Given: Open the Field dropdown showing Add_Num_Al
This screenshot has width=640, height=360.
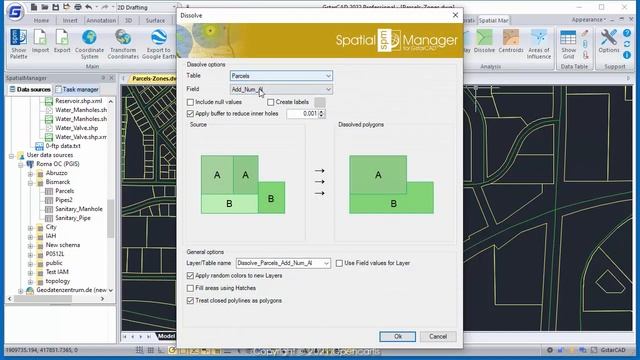Looking at the screenshot, I should tap(281, 89).
